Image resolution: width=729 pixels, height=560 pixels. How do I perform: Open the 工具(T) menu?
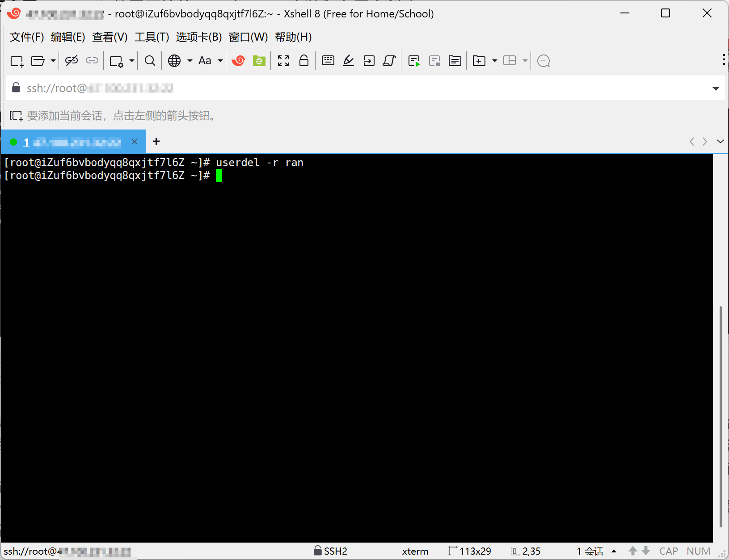(x=152, y=37)
